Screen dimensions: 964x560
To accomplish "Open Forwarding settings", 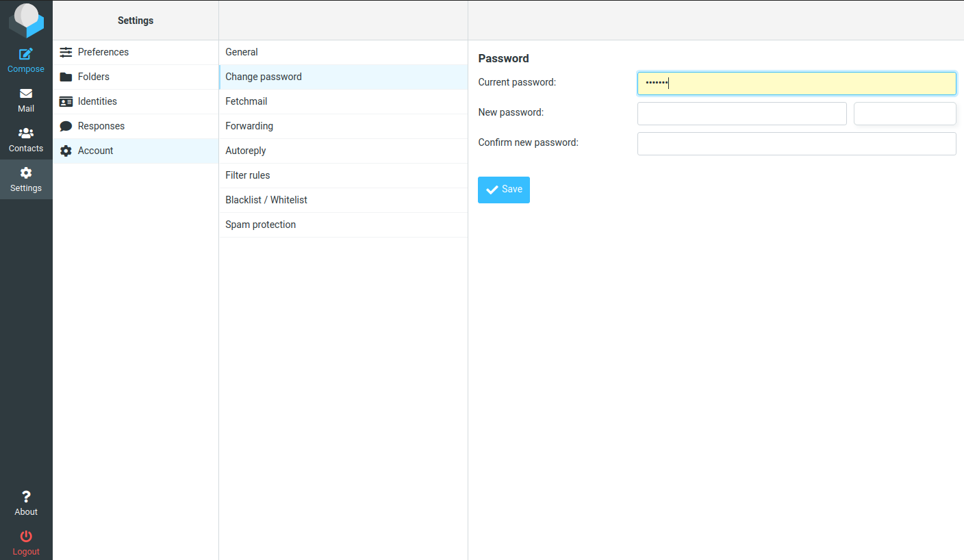I will [x=249, y=126].
